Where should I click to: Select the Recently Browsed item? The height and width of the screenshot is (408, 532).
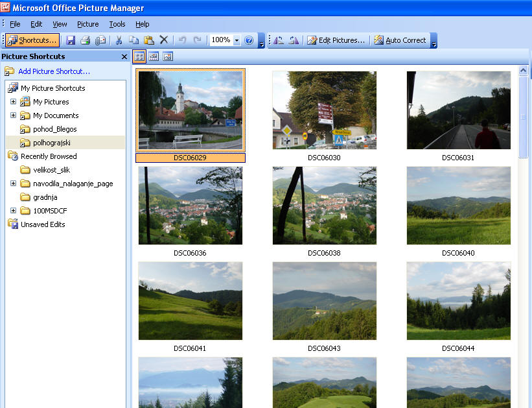coord(49,156)
